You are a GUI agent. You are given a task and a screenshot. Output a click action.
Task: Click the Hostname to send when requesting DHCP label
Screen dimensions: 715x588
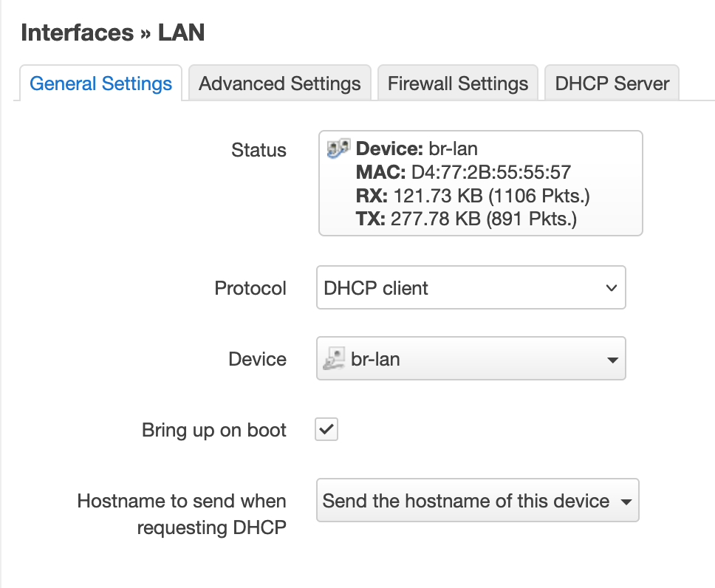pyautogui.click(x=182, y=514)
